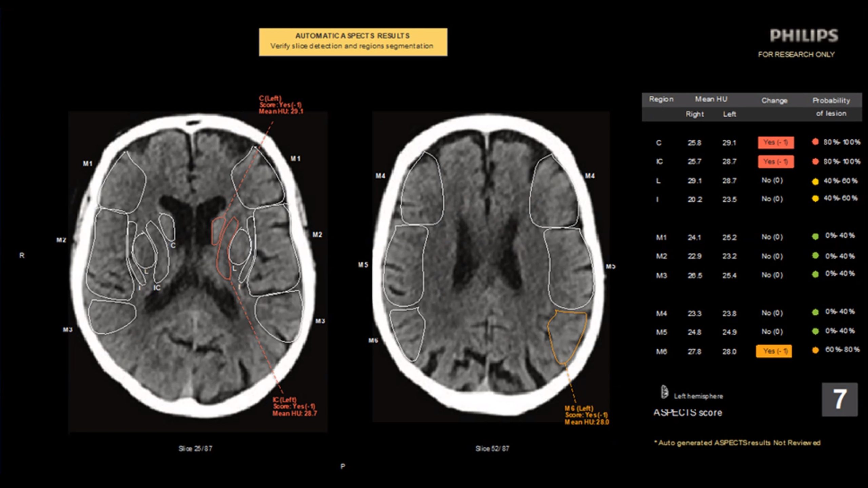Click the green probability dot for region M1
This screenshot has width=868, height=488.
(815, 236)
